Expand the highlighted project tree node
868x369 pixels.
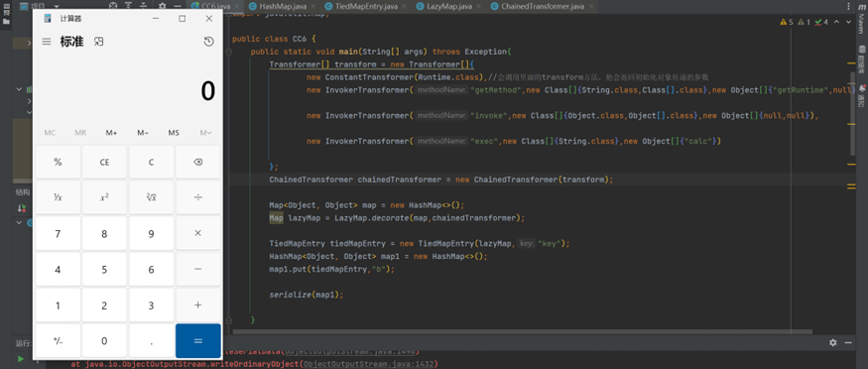tap(30, 43)
